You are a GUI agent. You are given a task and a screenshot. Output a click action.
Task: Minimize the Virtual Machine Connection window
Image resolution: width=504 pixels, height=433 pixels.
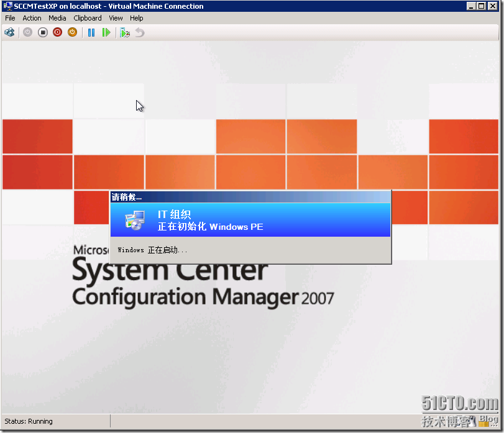coord(471,6)
